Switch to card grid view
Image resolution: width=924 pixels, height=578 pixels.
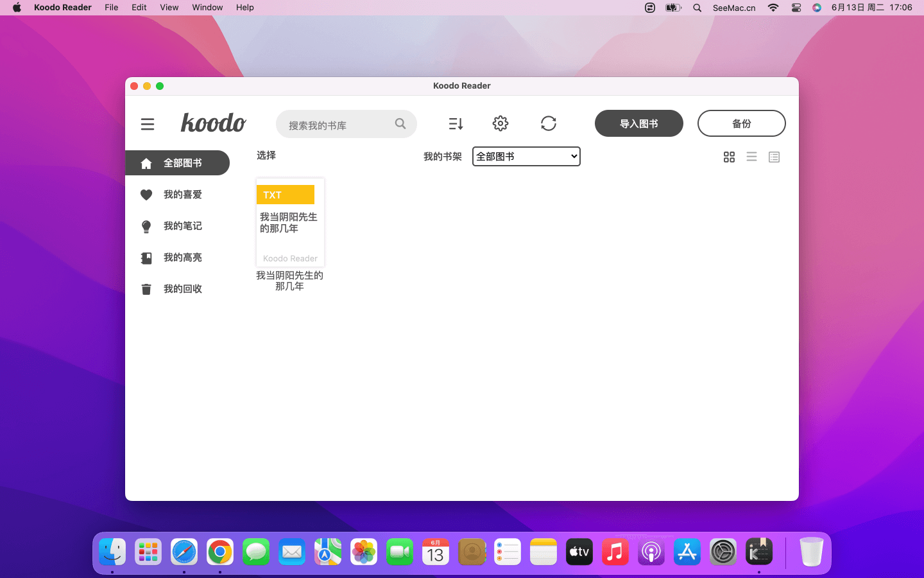pyautogui.click(x=729, y=157)
